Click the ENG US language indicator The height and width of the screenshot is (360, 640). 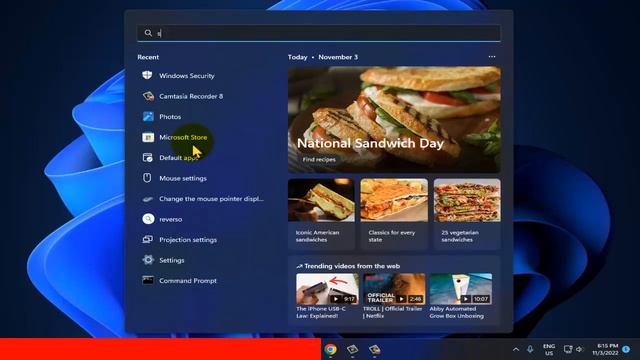pyautogui.click(x=549, y=349)
